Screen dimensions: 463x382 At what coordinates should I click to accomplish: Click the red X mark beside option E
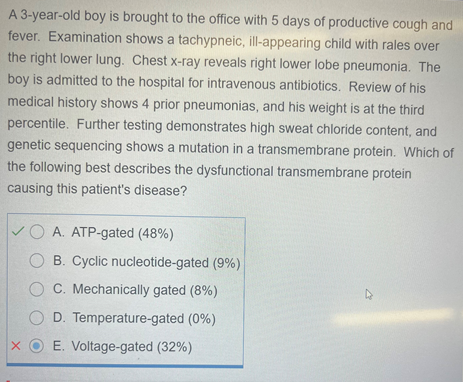16,346
